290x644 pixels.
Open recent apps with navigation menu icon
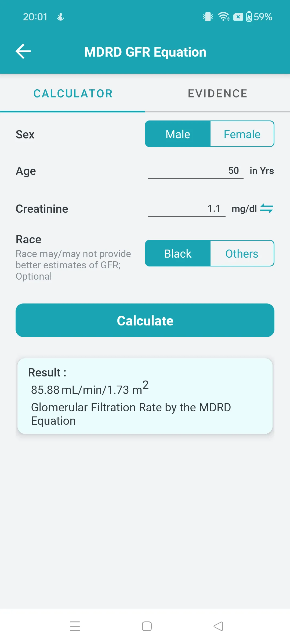point(75,626)
